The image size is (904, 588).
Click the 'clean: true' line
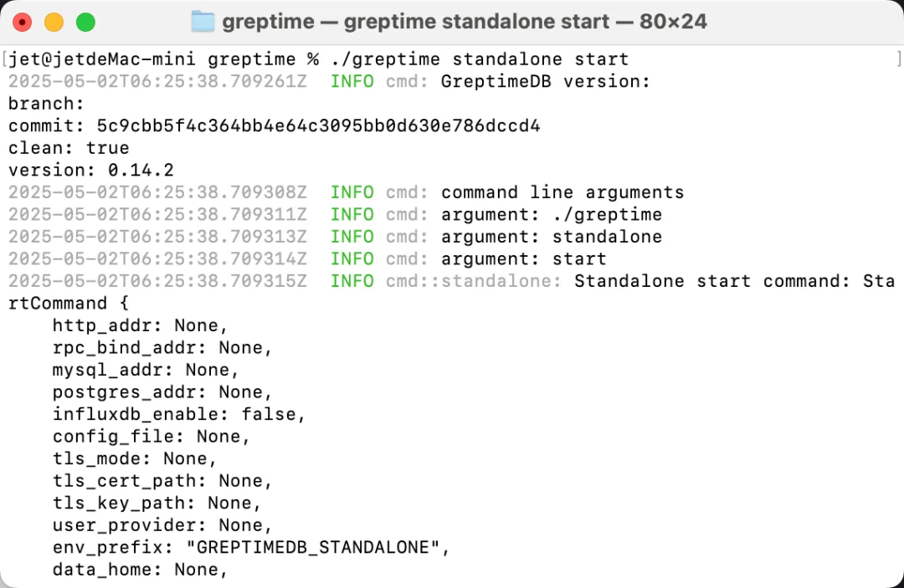69,148
